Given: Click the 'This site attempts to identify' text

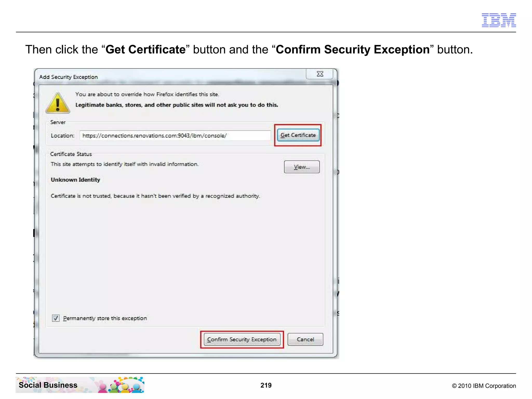Looking at the screenshot, I should pyautogui.click(x=124, y=164).
